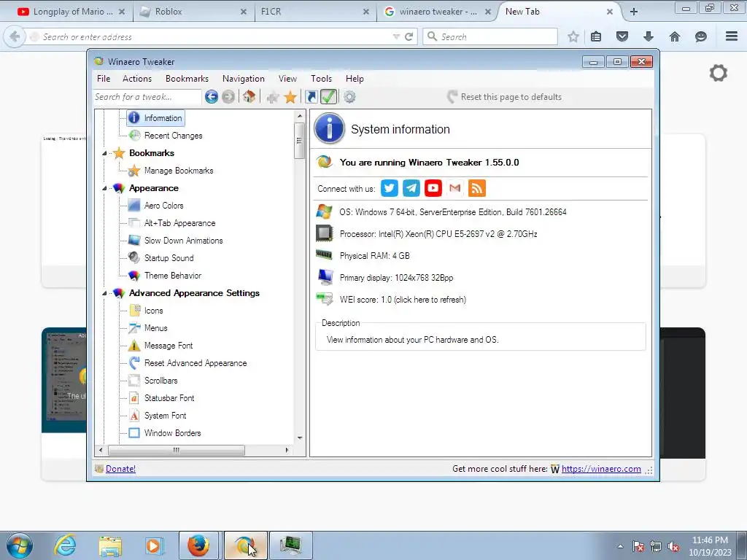Open New Tab page settings gear
The width and height of the screenshot is (747, 560).
pos(719,73)
